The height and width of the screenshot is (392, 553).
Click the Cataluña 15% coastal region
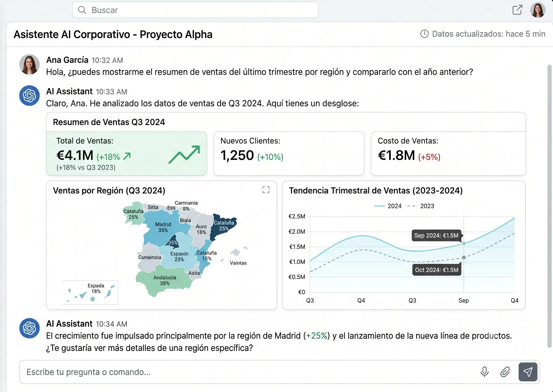(x=206, y=255)
